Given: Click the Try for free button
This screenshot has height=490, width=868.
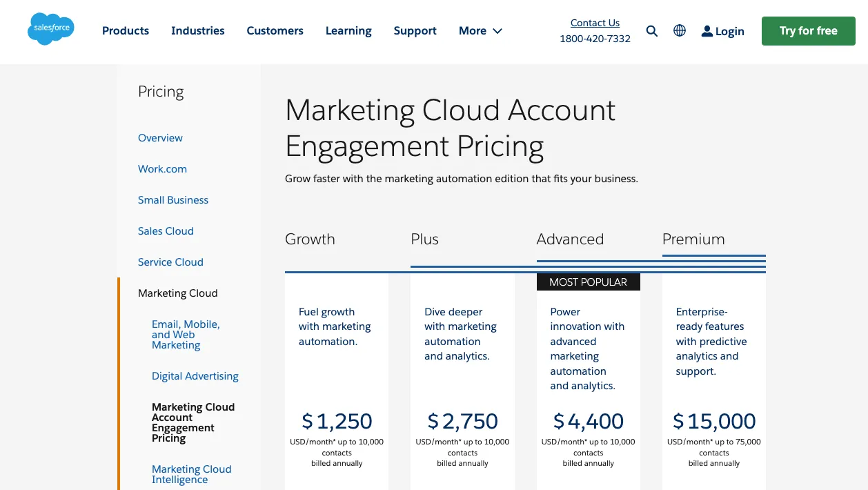Looking at the screenshot, I should pyautogui.click(x=809, y=31).
